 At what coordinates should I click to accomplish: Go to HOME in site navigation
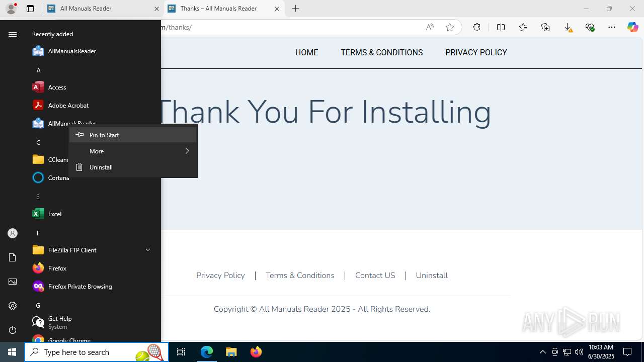tap(306, 52)
